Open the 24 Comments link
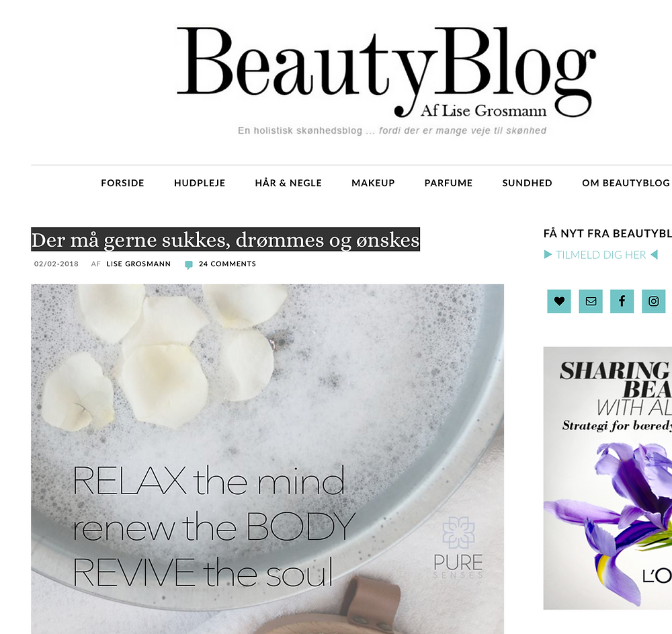This screenshot has width=672, height=634. tap(227, 264)
